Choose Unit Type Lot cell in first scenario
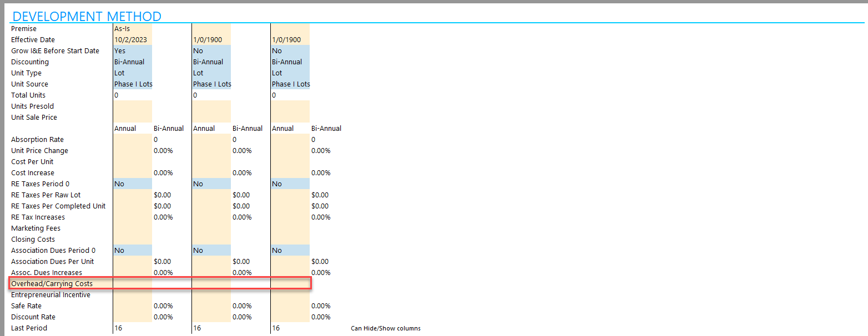The width and height of the screenshot is (868, 336). [132, 73]
